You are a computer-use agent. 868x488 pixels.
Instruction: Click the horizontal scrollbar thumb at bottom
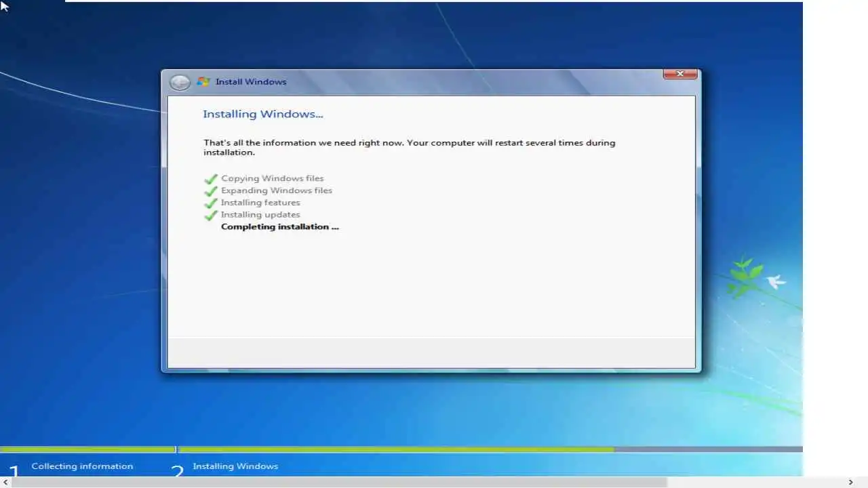click(x=340, y=483)
